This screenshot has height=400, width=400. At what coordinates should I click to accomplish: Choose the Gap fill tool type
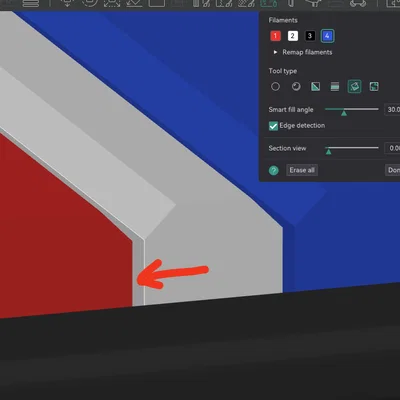click(x=374, y=87)
